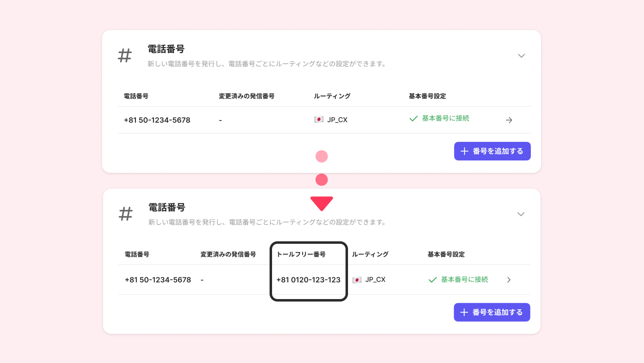Click the red downward triangle arrow
Viewport: 644px width, 363px height.
click(x=322, y=203)
